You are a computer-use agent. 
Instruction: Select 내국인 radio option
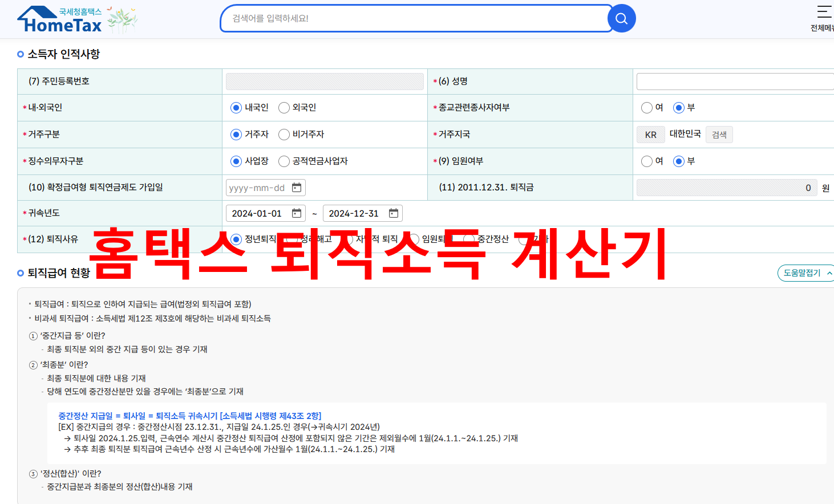(236, 108)
